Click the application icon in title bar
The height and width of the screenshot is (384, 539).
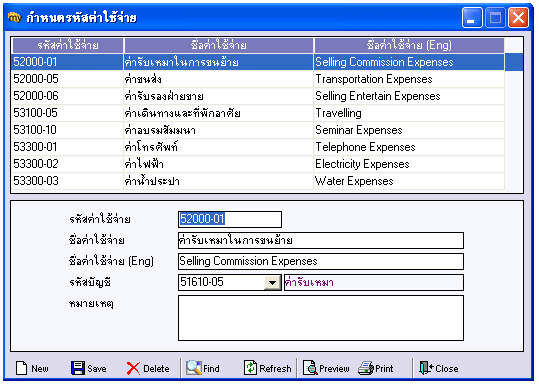(14, 17)
